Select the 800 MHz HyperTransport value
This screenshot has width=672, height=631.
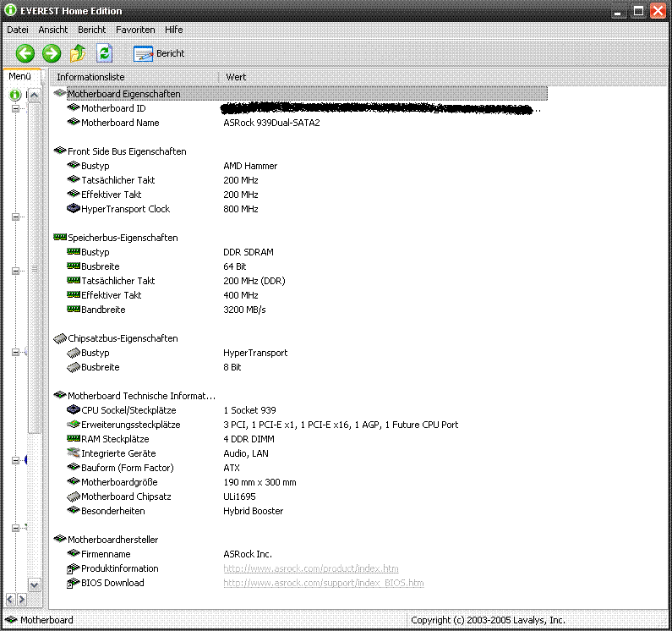[x=241, y=209]
